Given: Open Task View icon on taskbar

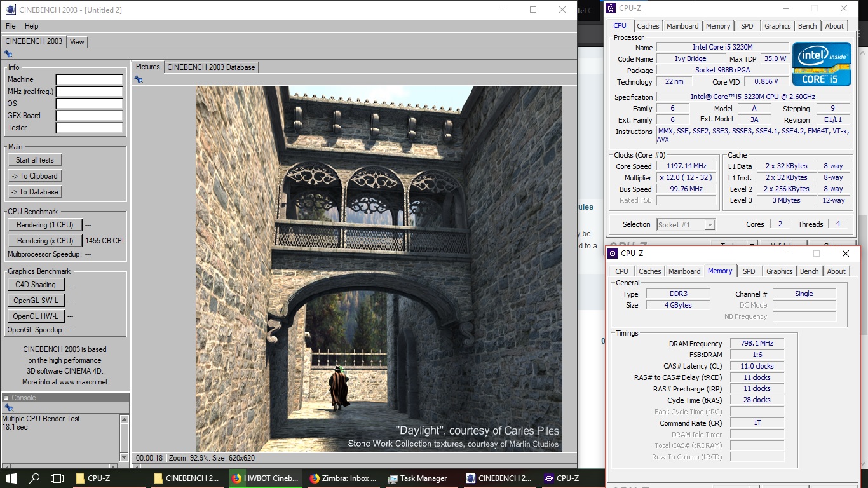Looking at the screenshot, I should click(57, 478).
